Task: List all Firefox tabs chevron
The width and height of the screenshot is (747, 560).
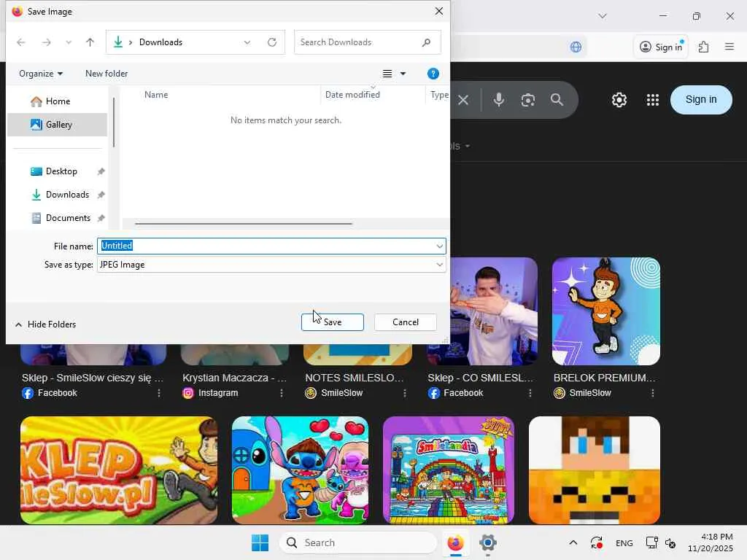Action: [602, 16]
